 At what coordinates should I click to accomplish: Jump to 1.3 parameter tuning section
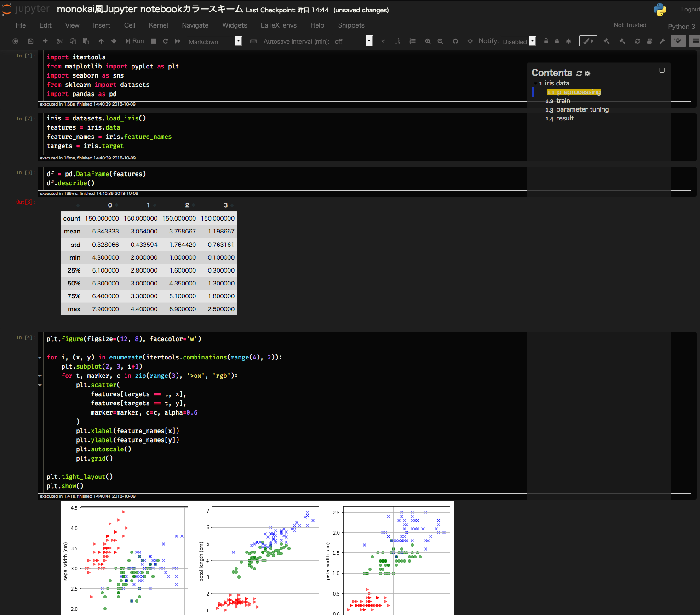point(582,109)
